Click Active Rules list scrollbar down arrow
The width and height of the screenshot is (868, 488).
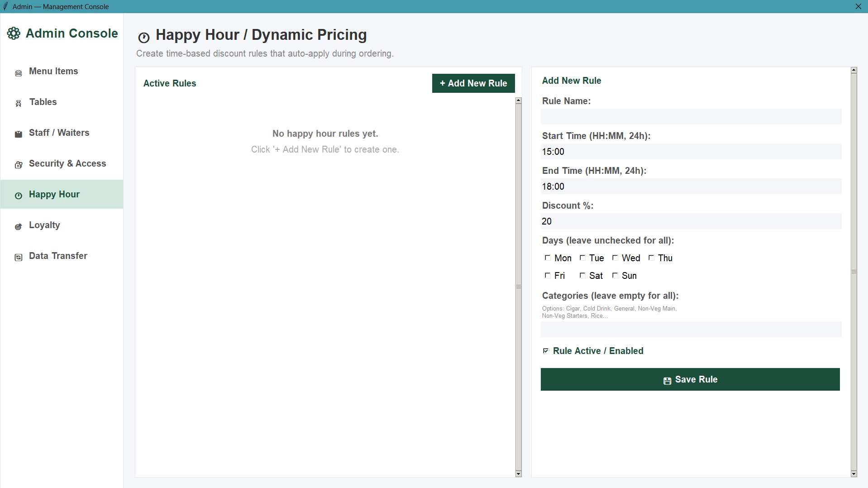[x=519, y=474]
